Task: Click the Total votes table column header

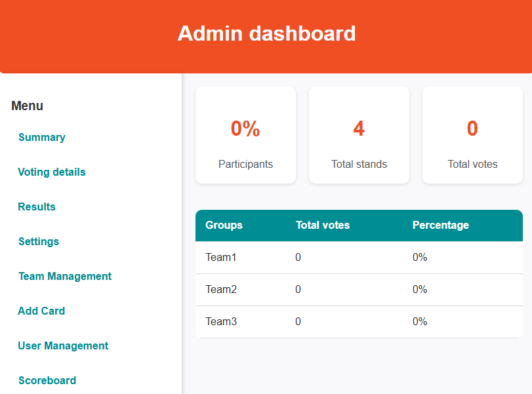Action: (323, 226)
